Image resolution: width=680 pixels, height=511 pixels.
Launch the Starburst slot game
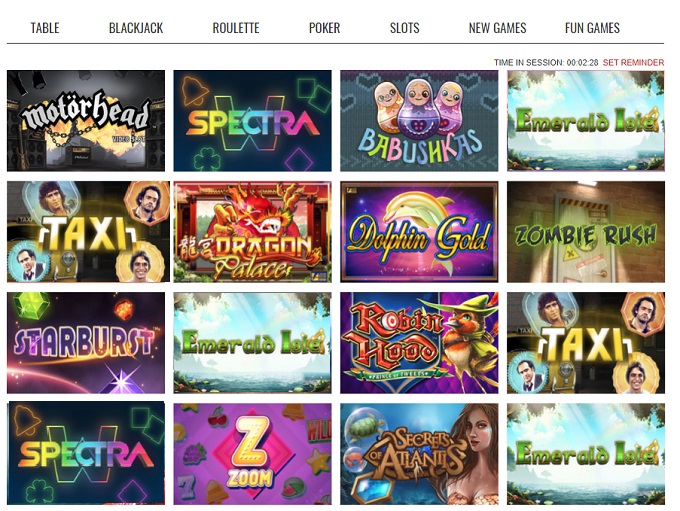pos(86,343)
